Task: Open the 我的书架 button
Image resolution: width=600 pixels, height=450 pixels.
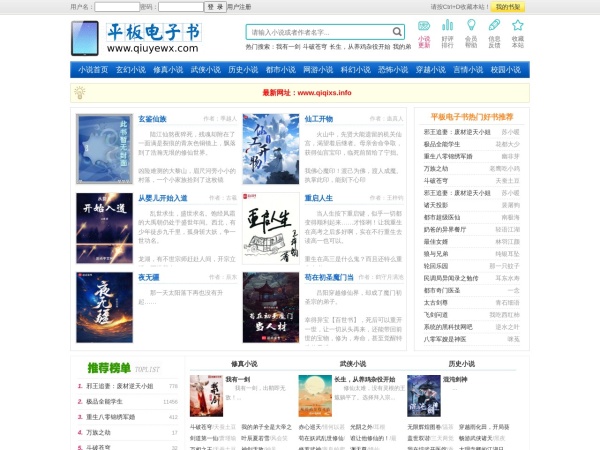Action: tap(508, 7)
